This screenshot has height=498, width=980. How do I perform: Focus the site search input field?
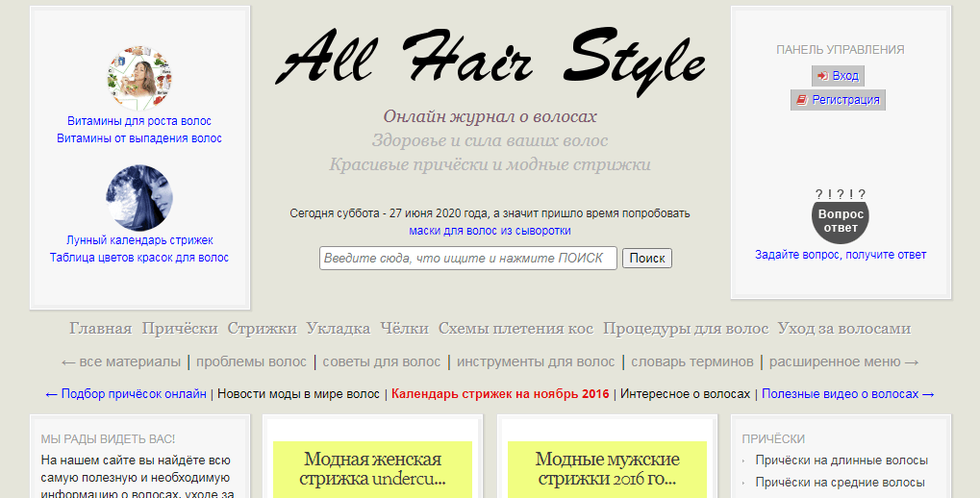point(467,259)
